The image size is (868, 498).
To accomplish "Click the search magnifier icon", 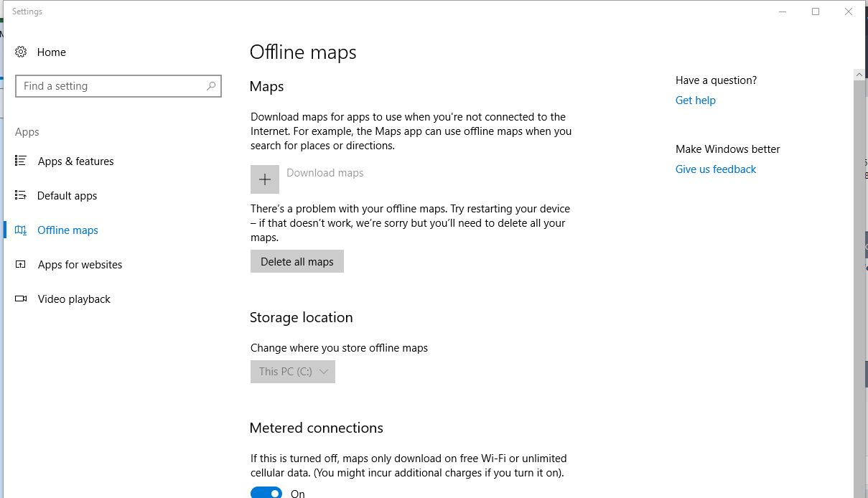I will pos(210,86).
